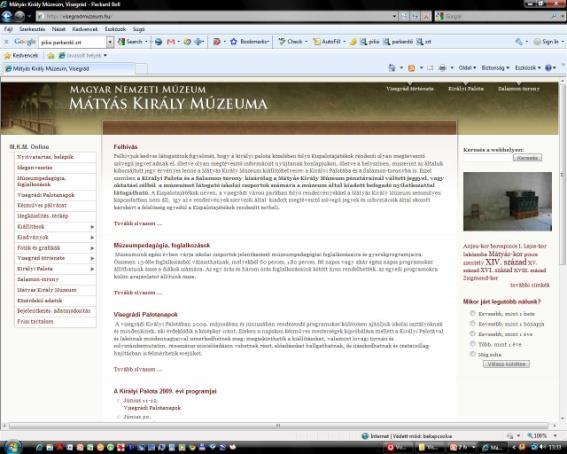The width and height of the screenshot is (567, 454).
Task: Open the Google toolbar Bookmarks star
Action: pos(234,42)
